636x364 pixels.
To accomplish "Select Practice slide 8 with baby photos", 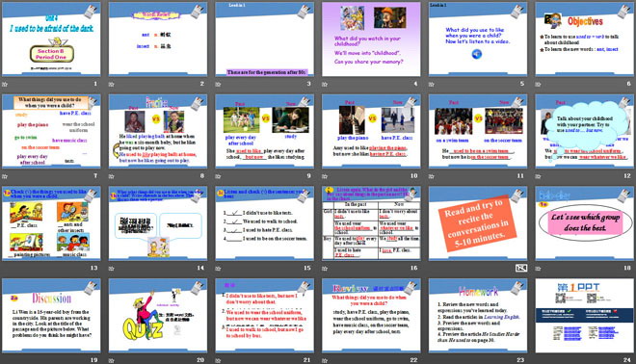I will 158,131.
